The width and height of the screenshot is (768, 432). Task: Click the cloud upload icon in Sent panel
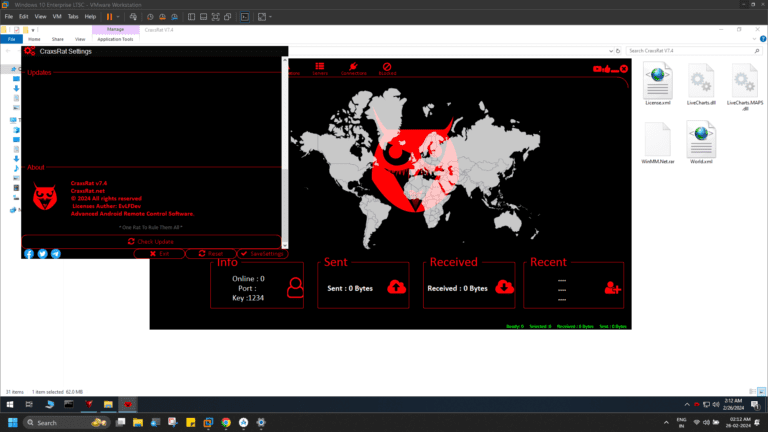(396, 287)
